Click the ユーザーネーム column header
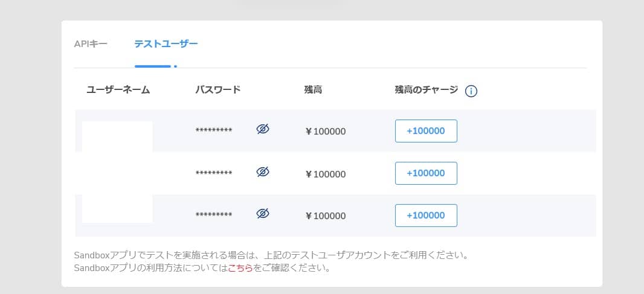644x294 pixels. coord(118,90)
